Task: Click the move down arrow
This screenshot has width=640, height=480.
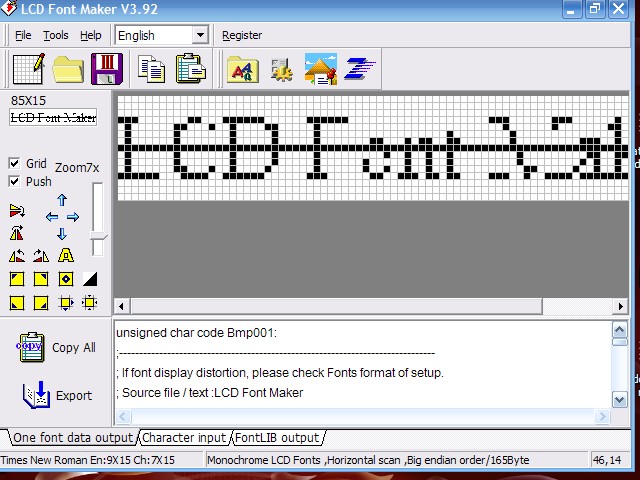Action: pyautogui.click(x=62, y=234)
